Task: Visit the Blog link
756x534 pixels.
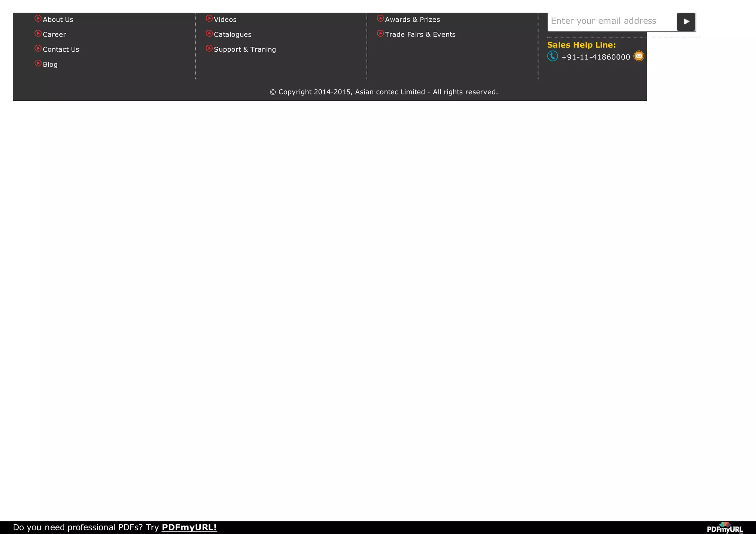Action: tap(50, 65)
